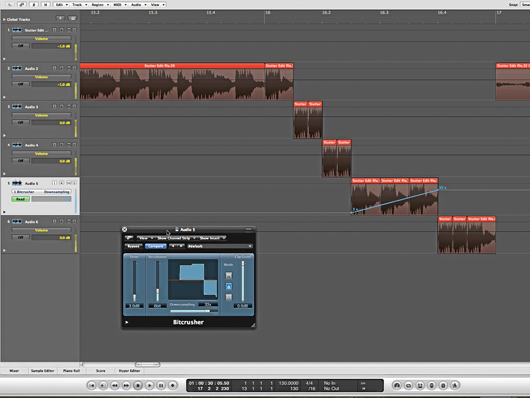Click the Resolution slider in Bitcrusher
The width and height of the screenshot is (530, 398).
pyautogui.click(x=157, y=281)
